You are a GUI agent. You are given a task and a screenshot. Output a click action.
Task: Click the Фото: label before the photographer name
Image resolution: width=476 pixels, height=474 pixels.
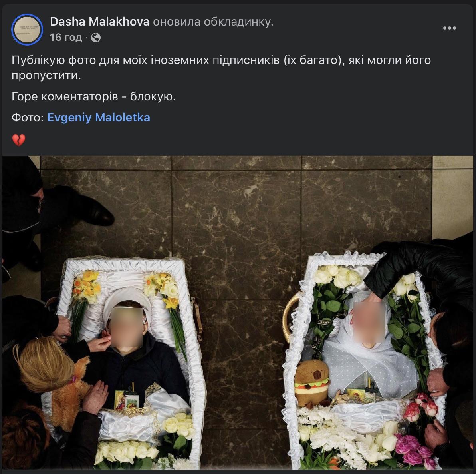coord(28,118)
